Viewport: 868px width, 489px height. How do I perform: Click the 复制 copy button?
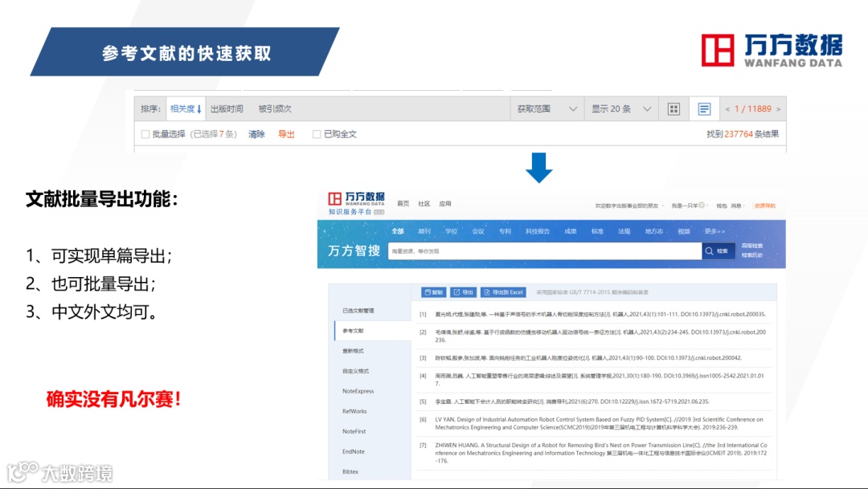(x=433, y=292)
